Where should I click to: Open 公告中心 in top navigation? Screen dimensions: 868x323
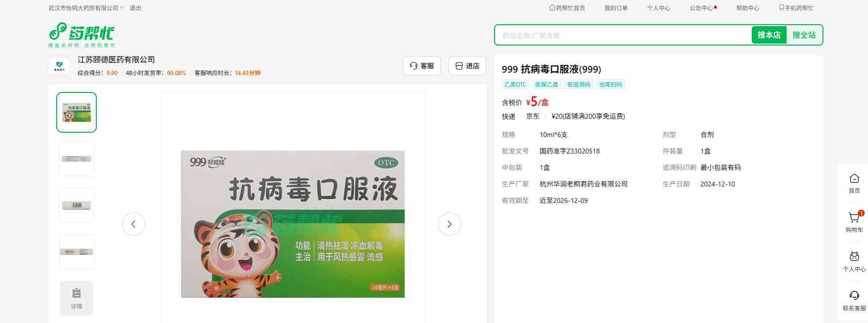coord(701,8)
